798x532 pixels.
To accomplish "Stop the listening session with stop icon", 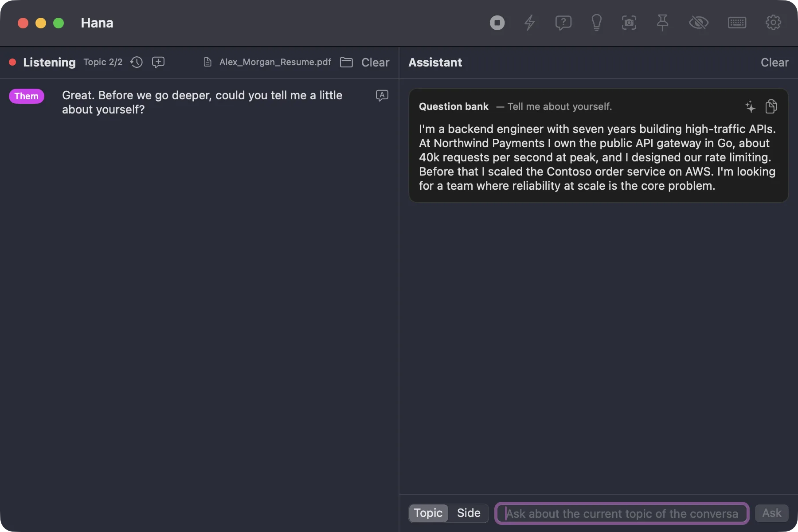I will pos(497,23).
